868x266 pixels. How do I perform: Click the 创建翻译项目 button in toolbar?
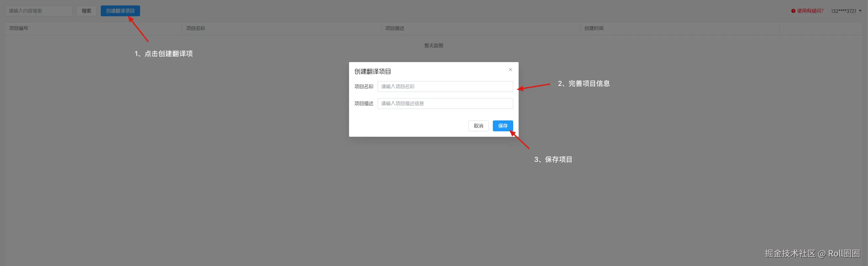pyautogui.click(x=120, y=11)
